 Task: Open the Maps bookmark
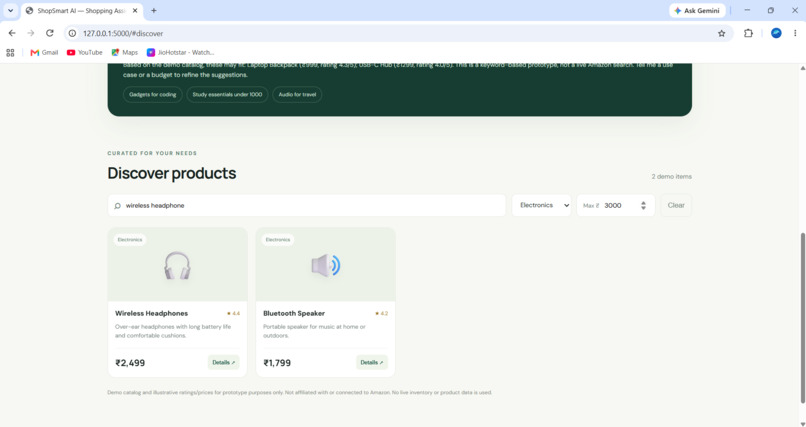pyautogui.click(x=125, y=52)
